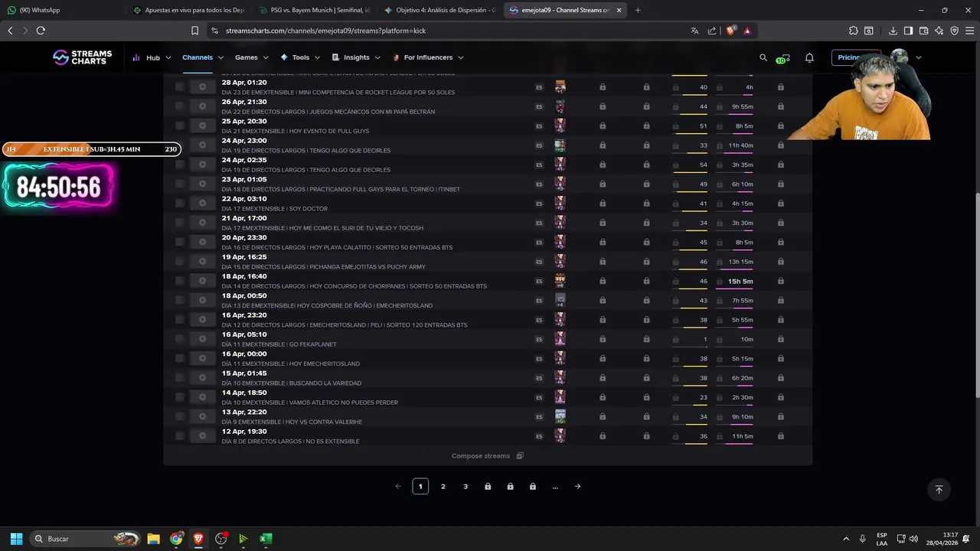Tick the checkbox for 23 Apr, 01:05 stream
This screenshot has width=980, height=551.
pyautogui.click(x=180, y=184)
